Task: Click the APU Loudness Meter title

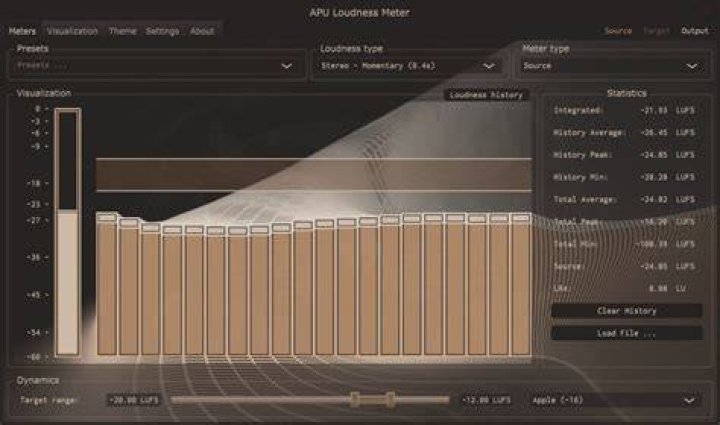Action: coord(360,12)
